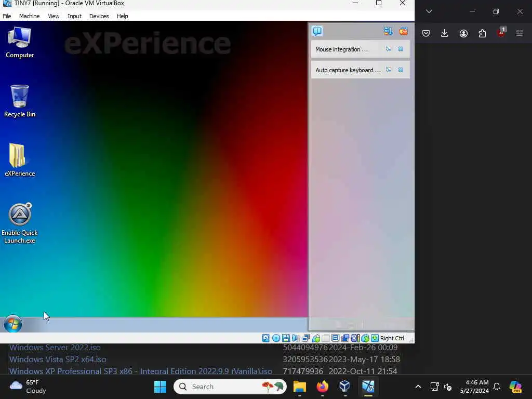Open the Windows 7 Start orb in guest

[x=13, y=324]
